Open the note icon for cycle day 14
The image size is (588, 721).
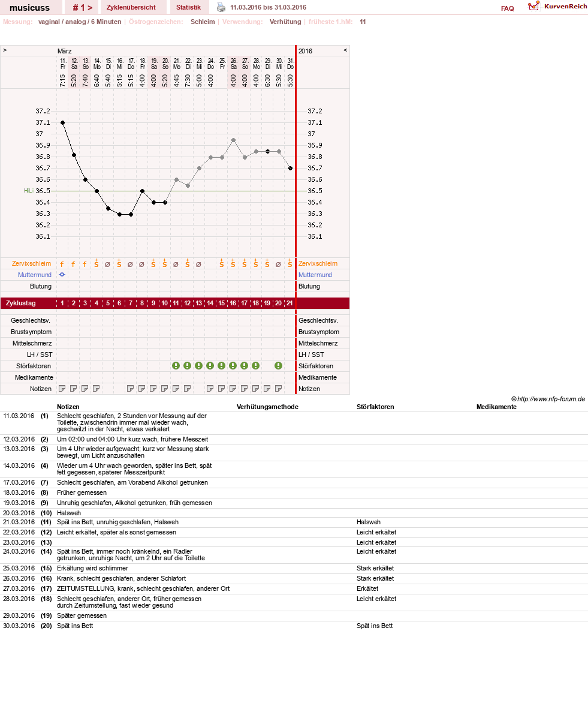210,389
